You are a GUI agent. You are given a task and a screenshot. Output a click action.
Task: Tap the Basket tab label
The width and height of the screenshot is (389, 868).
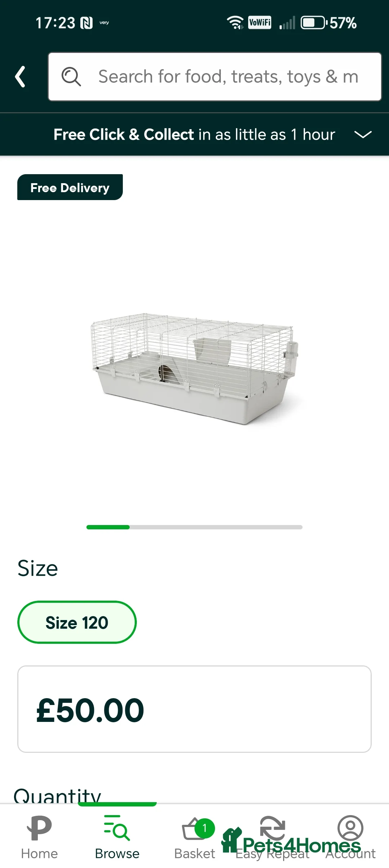[194, 854]
